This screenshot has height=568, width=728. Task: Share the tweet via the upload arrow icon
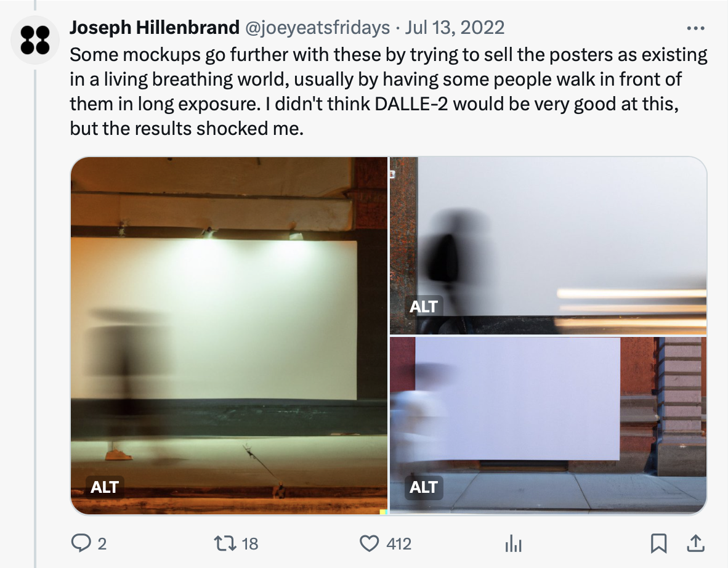pyautogui.click(x=695, y=543)
